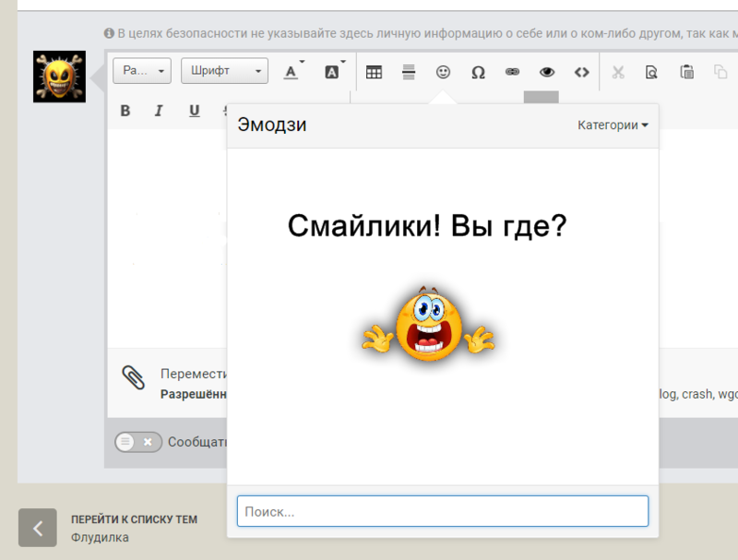Insert special character with the omega icon
Image resolution: width=738 pixels, height=560 pixels.
pyautogui.click(x=478, y=71)
